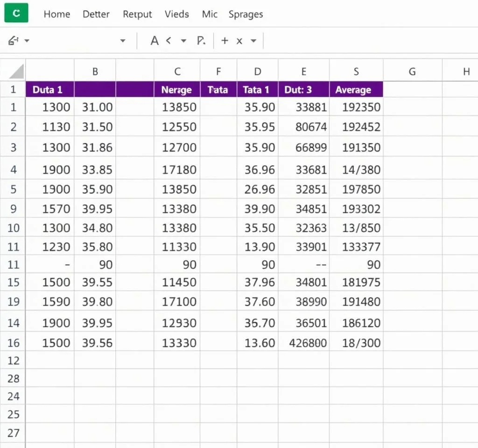Image resolution: width=478 pixels, height=448 pixels.
Task: Click the plus icon in the toolbar
Action: 225,41
